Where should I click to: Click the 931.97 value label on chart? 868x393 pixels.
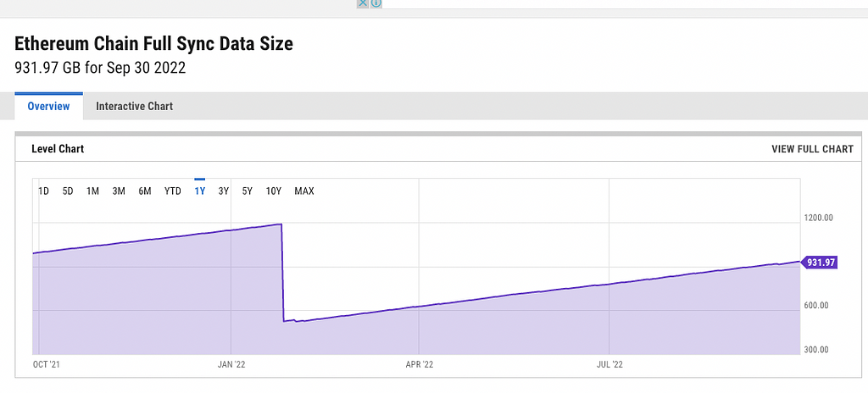[821, 263]
